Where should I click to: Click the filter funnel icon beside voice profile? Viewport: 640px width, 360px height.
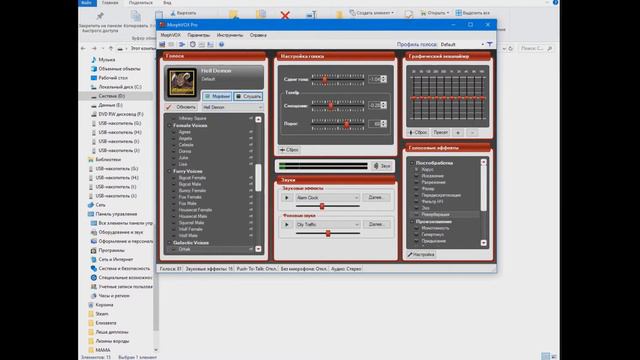[x=490, y=44]
